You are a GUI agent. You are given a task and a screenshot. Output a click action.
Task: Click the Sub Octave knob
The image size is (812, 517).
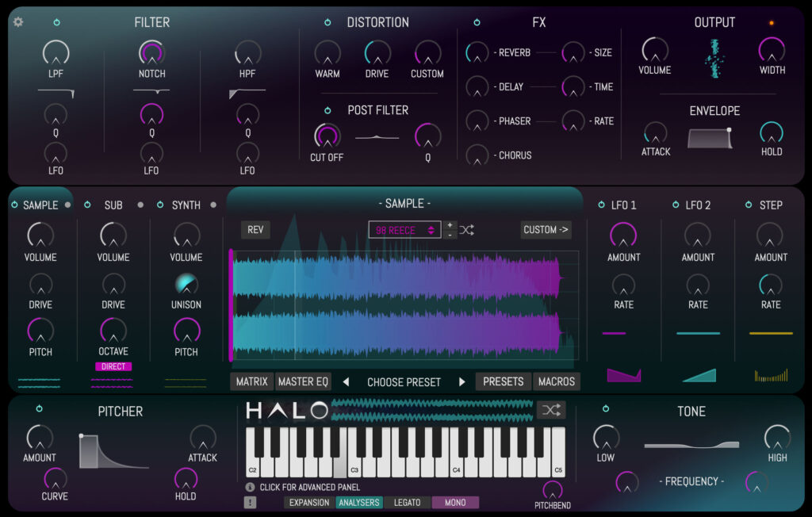click(113, 331)
